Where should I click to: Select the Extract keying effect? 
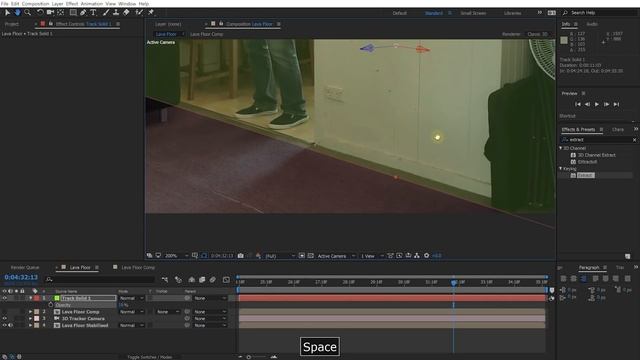click(x=586, y=175)
